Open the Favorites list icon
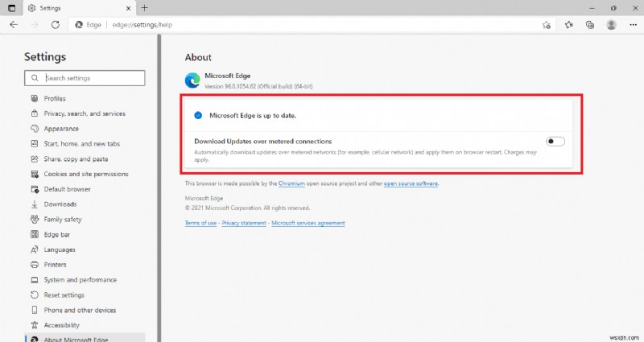 click(x=569, y=25)
